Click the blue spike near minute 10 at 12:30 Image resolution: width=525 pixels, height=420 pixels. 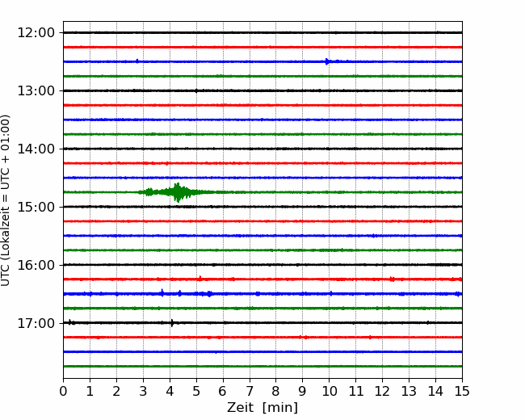pyautogui.click(x=327, y=61)
